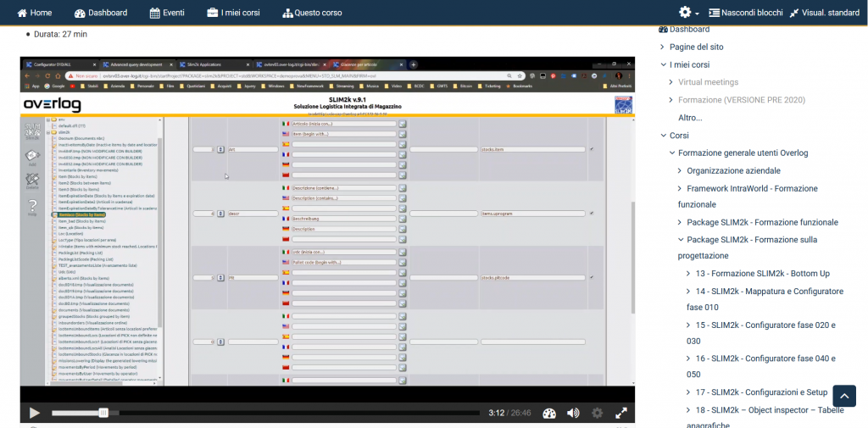Open 15 - SLIM2k Configuratore fase 020 e 030
The width and height of the screenshot is (868, 428).
tap(760, 333)
